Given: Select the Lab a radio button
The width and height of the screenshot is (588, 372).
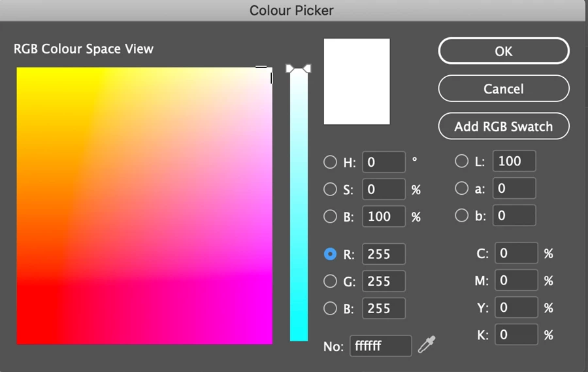Looking at the screenshot, I should coord(461,188).
